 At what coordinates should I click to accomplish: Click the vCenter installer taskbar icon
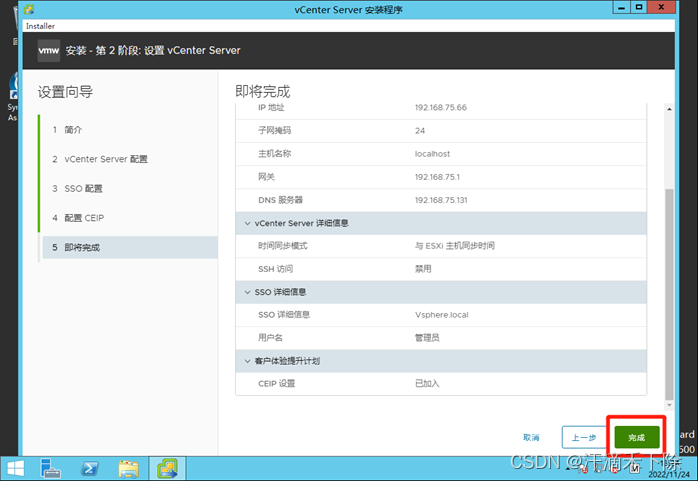pos(165,468)
